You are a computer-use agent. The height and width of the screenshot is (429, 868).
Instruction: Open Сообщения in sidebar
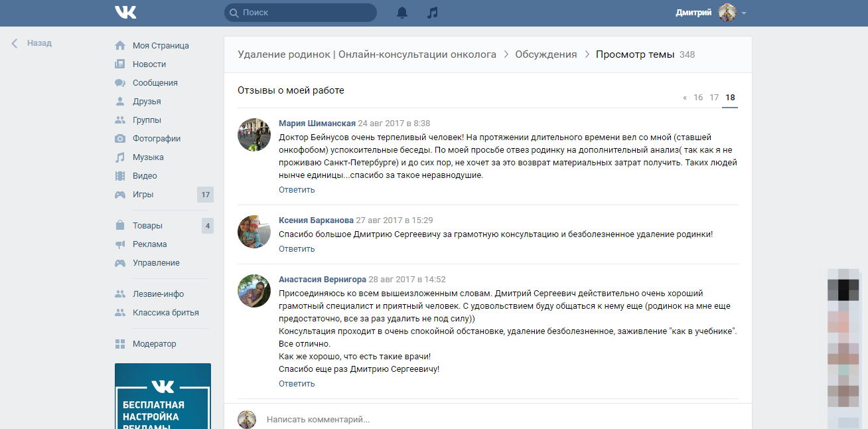pos(155,83)
